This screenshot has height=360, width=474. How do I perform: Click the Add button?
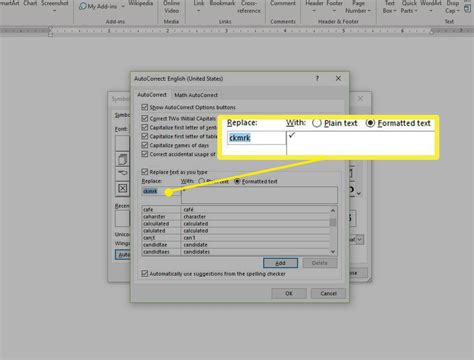pos(280,263)
